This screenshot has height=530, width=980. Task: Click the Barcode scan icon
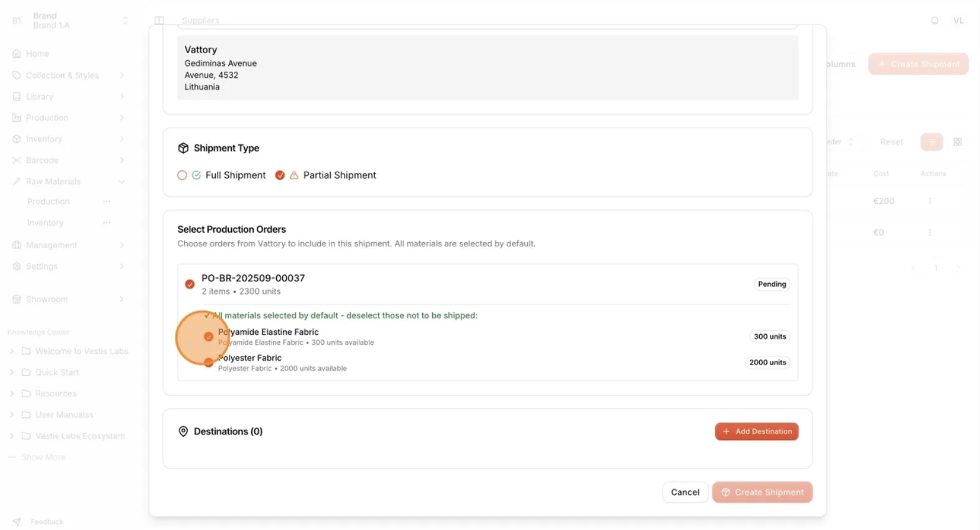pos(17,160)
